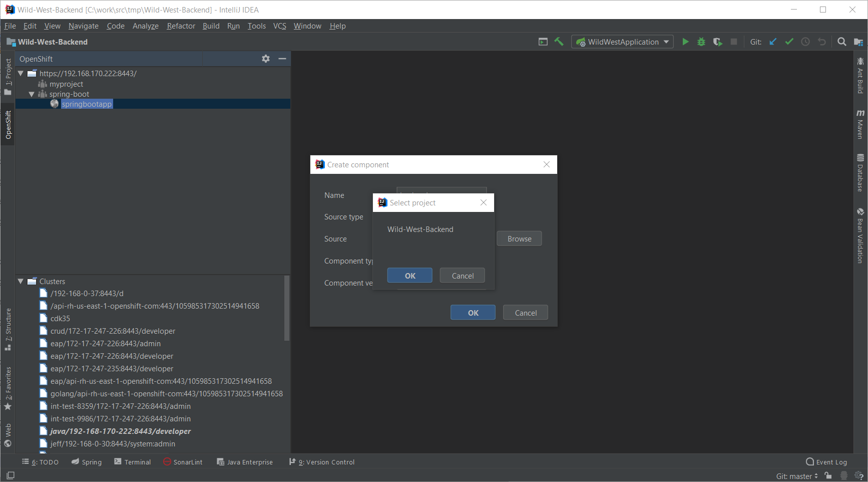The image size is (868, 482).
Task: Open the Navigate menu
Action: (x=84, y=26)
